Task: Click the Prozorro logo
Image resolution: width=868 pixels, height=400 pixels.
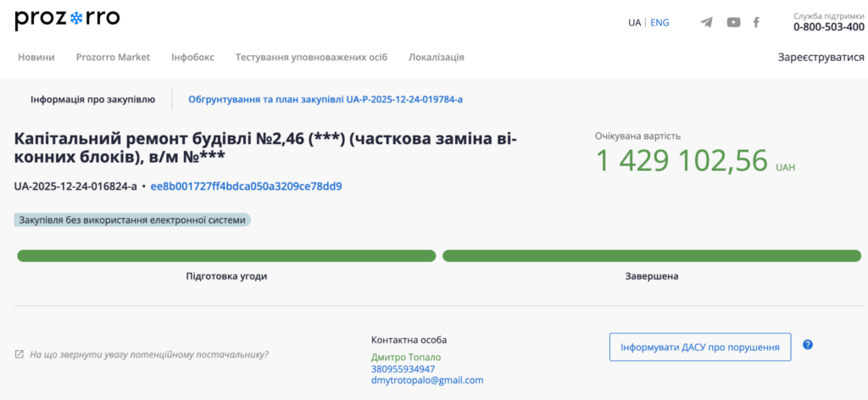Action: 67,19
